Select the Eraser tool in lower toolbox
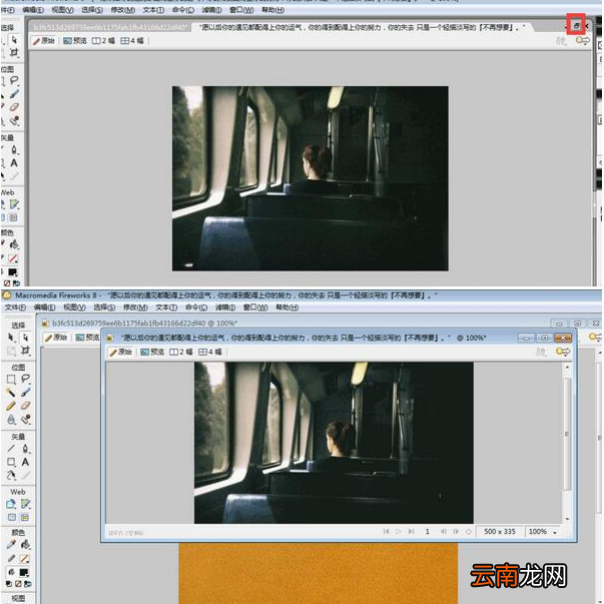Screen dimensions: 604x604 [x=25, y=406]
